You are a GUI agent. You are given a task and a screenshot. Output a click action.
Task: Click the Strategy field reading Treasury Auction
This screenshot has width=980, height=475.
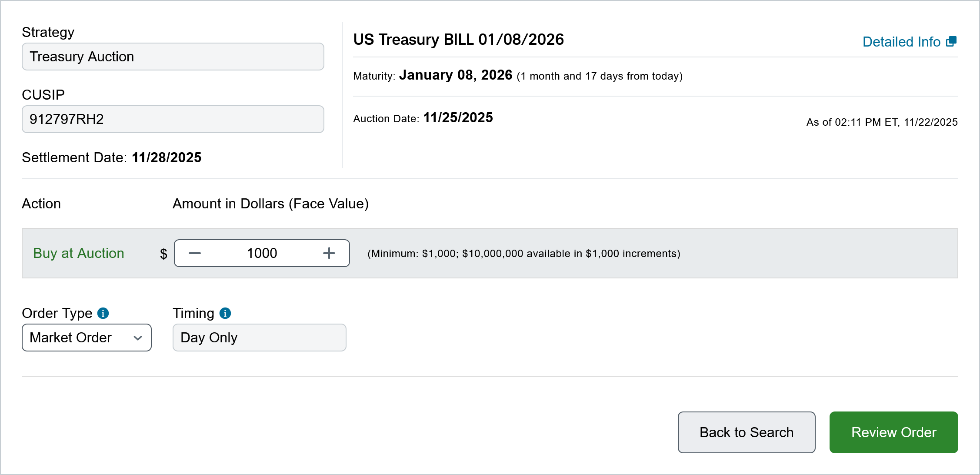(173, 57)
